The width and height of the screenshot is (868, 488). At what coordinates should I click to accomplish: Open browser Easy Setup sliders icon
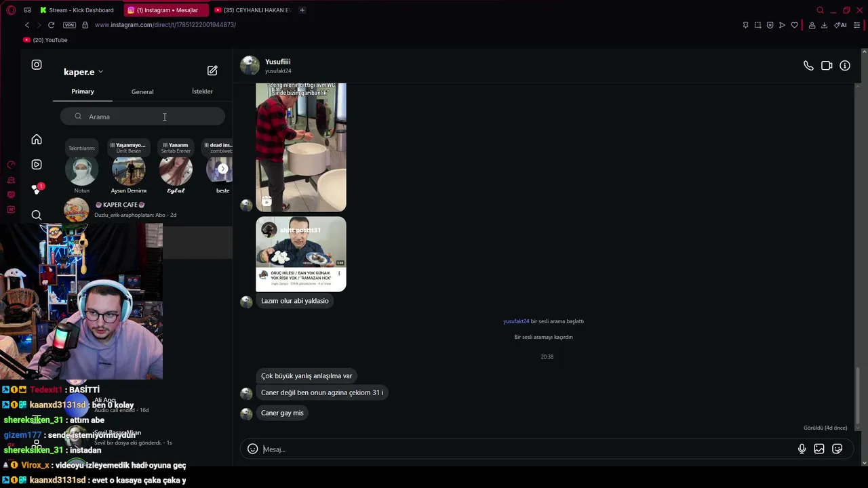(856, 25)
